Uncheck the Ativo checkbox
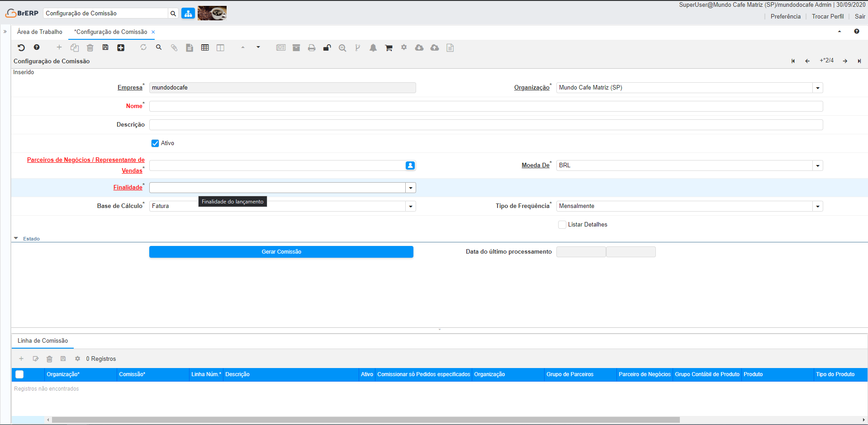Viewport: 868px width, 425px height. 155,143
